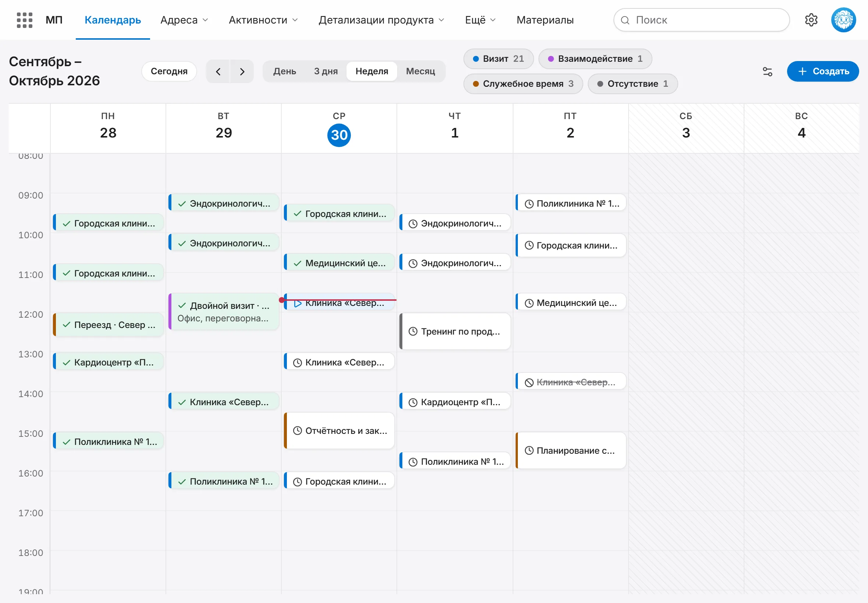The height and width of the screenshot is (603, 868).
Task: Expand the Адреса dropdown menu
Action: coord(184,20)
